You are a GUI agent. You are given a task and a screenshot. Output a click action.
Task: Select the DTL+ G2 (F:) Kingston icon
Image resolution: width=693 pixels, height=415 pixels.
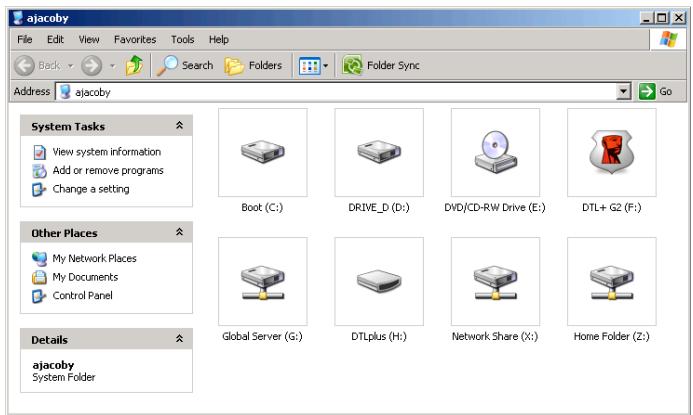612,152
